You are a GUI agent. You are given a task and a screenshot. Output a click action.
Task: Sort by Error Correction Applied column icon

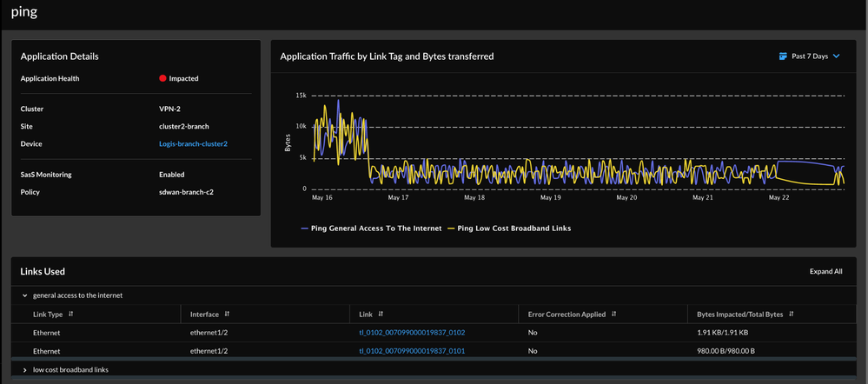coord(613,314)
